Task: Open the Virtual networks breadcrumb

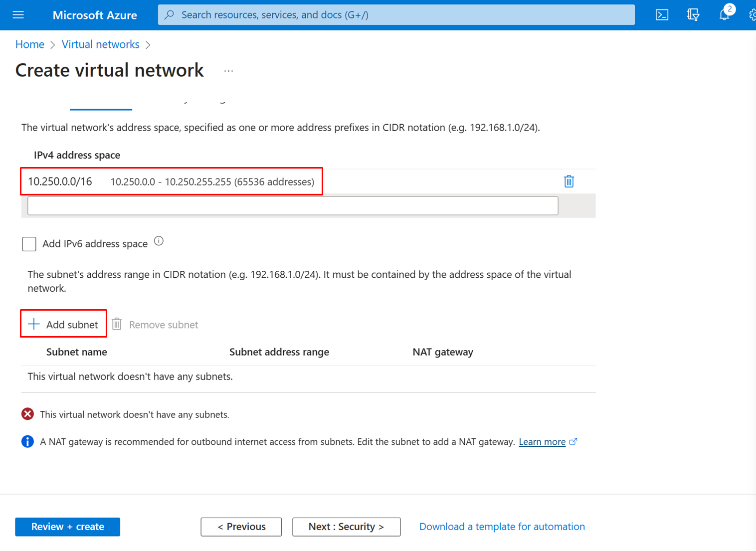Action: 100,44
